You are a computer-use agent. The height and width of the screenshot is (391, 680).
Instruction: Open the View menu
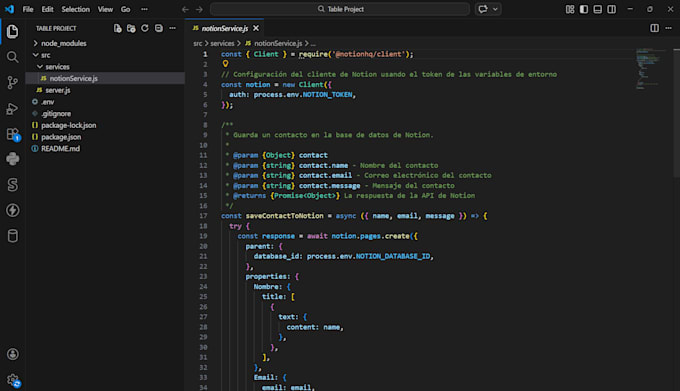coord(105,9)
